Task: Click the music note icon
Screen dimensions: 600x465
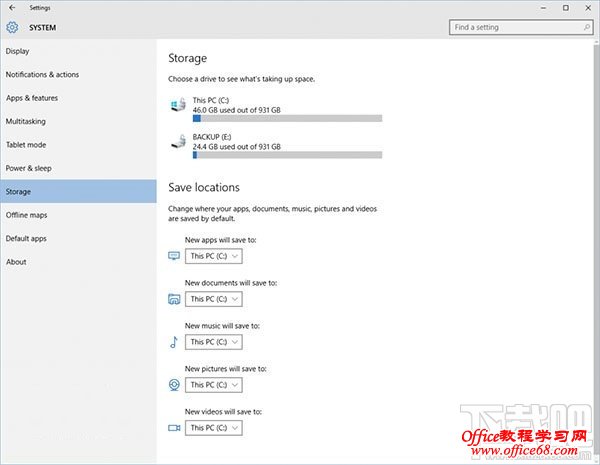Action: tap(174, 342)
